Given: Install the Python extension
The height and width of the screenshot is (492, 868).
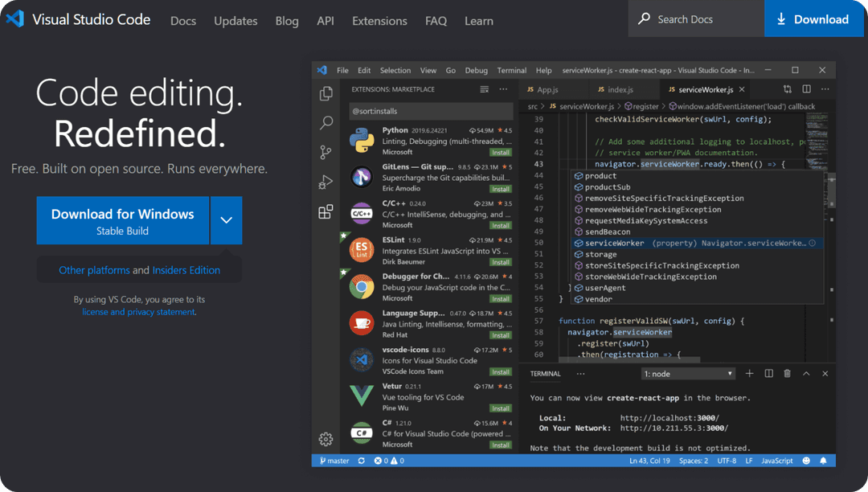Looking at the screenshot, I should pyautogui.click(x=501, y=152).
